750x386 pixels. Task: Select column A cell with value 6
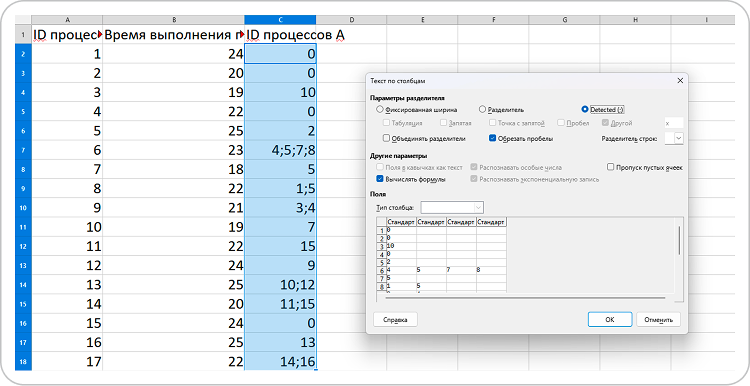coord(67,150)
